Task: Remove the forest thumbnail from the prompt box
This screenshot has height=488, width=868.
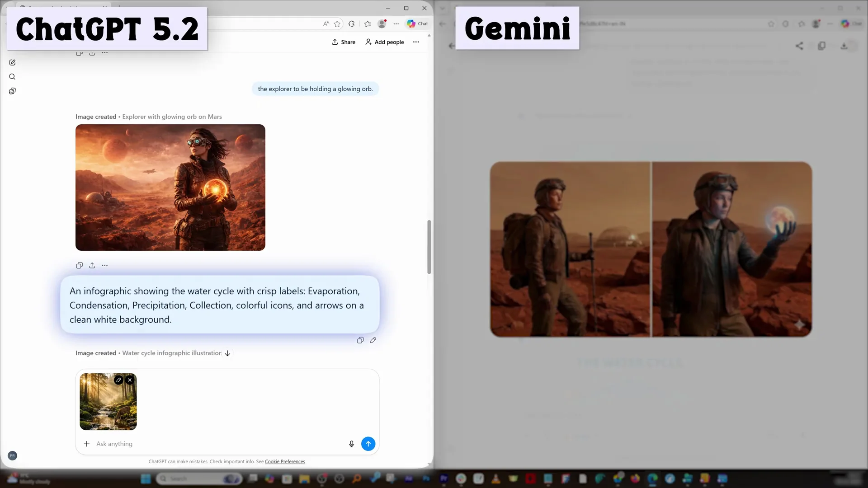Action: [x=130, y=380]
